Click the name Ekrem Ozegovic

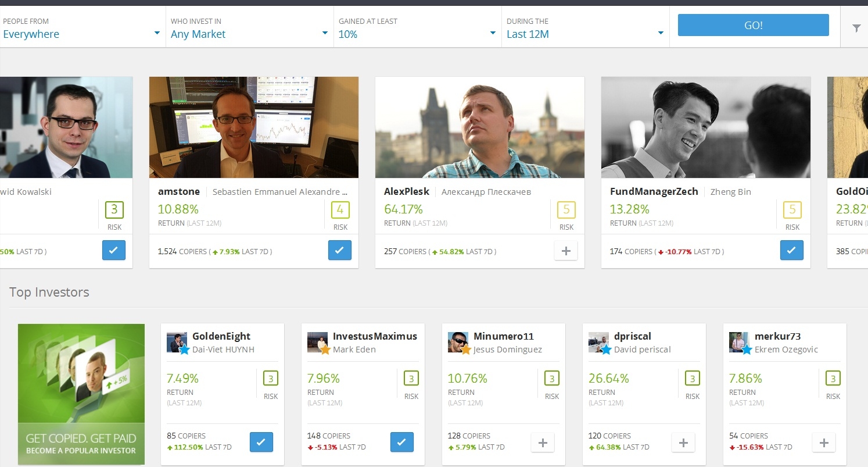point(786,350)
